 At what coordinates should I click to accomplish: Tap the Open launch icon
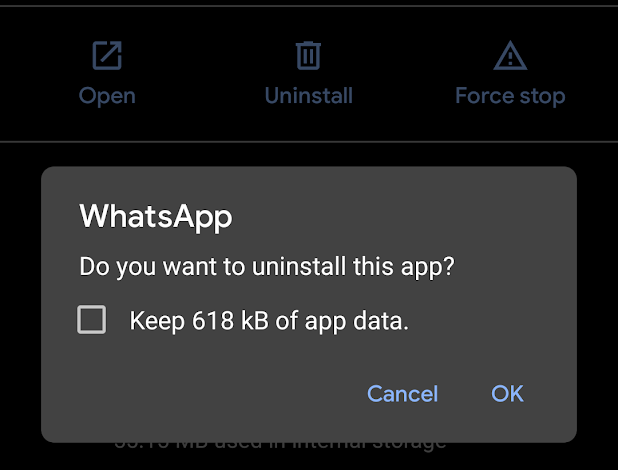(107, 56)
